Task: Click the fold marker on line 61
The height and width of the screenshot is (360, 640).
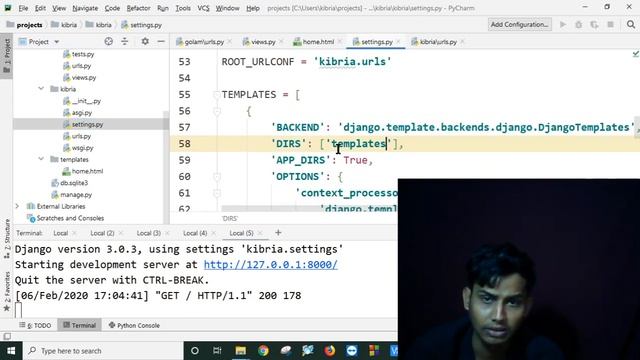Action: click(x=217, y=193)
